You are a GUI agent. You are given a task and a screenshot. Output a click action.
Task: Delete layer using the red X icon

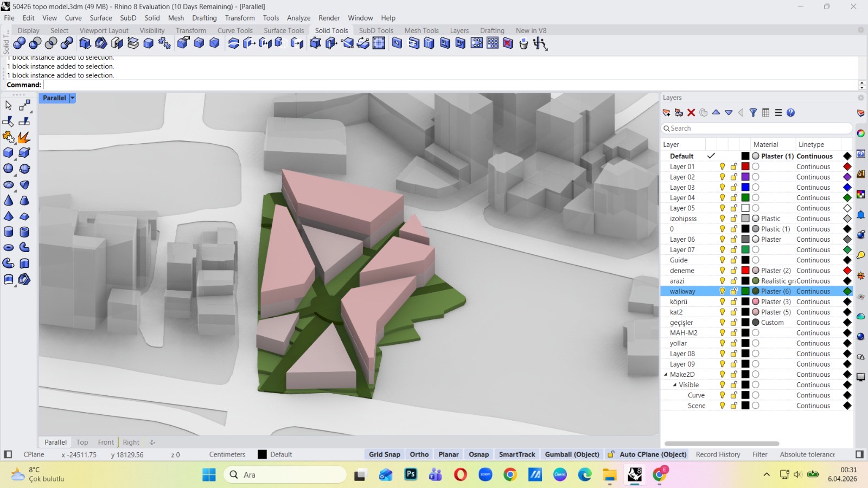point(691,113)
